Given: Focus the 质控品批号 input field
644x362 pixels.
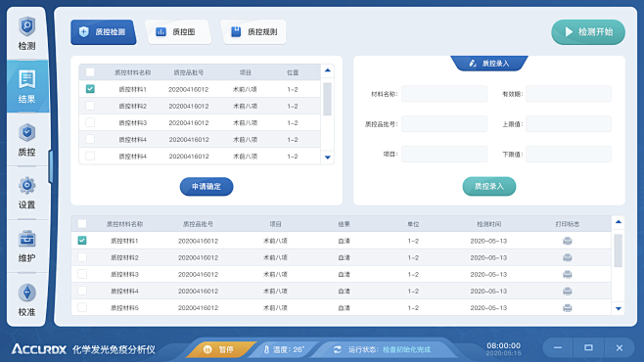Looking at the screenshot, I should pos(444,124).
